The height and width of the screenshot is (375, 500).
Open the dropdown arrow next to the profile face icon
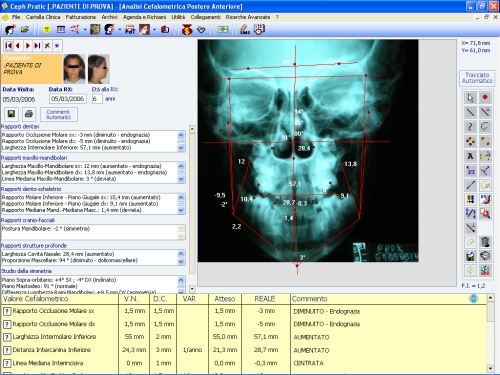(x=119, y=30)
